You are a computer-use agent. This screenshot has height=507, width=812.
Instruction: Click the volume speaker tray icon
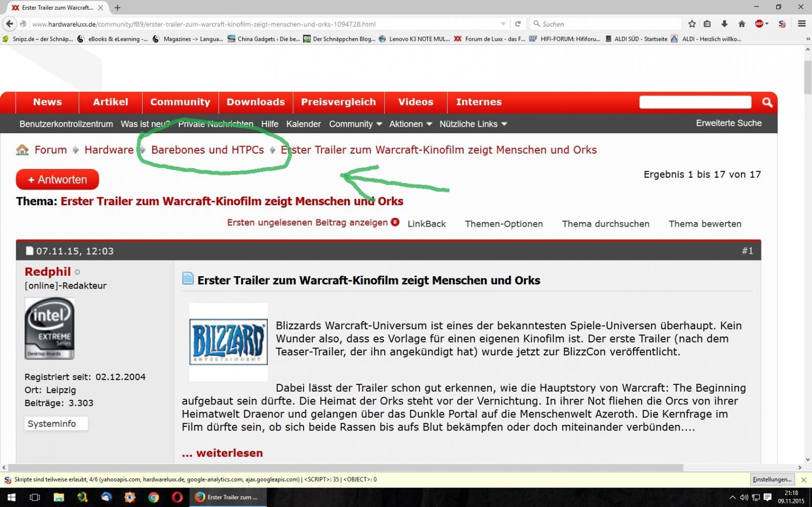tap(744, 497)
